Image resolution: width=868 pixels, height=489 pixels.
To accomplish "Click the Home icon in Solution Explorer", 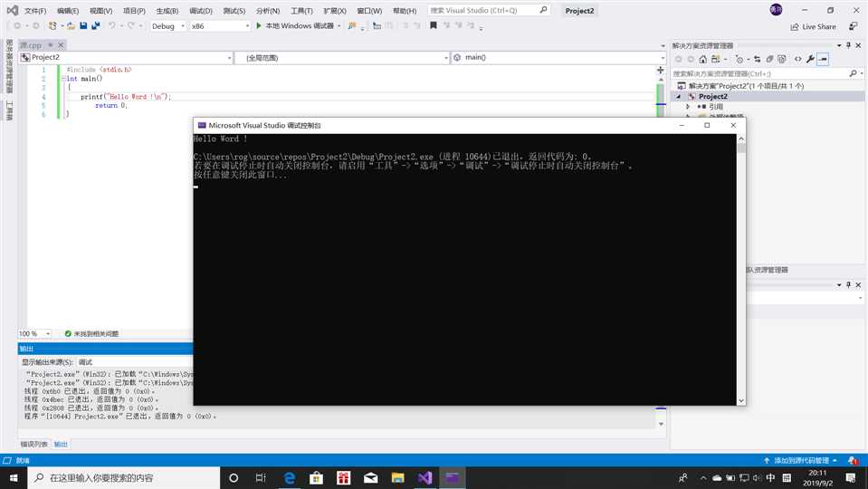I will pos(702,59).
